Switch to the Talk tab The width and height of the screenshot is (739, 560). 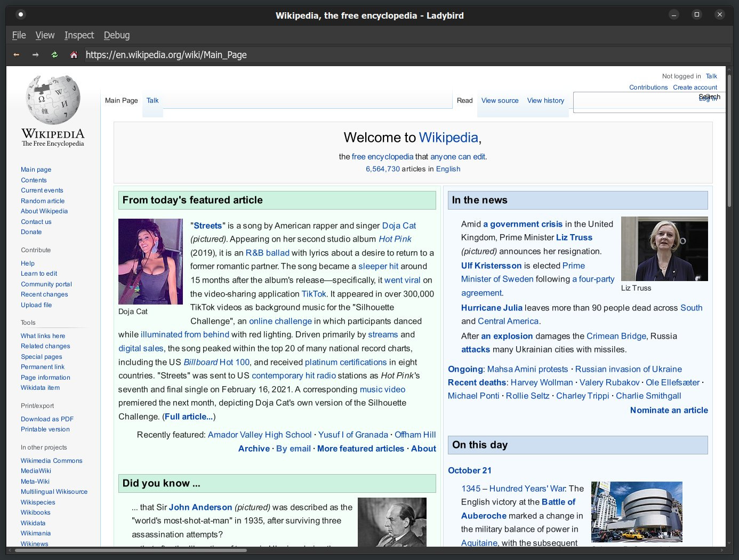tap(152, 100)
